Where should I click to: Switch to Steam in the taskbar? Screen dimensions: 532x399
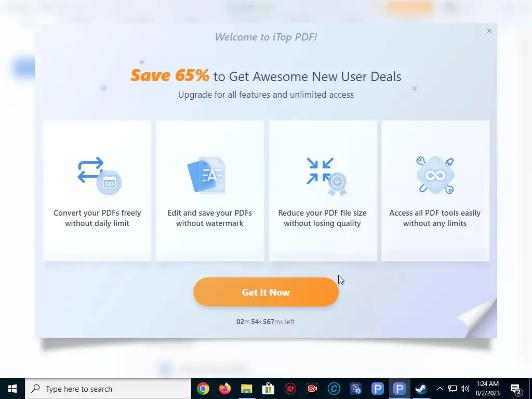pyautogui.click(x=421, y=389)
